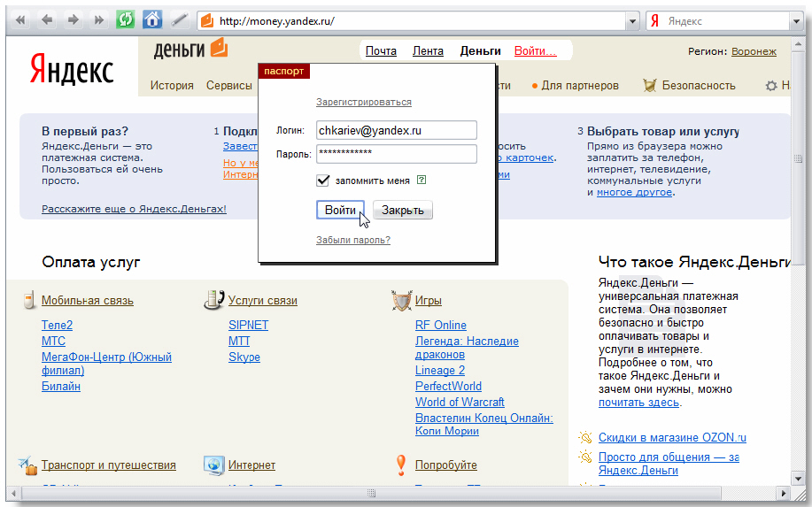
Task: Click the mobile phone icon by Мобильная связь
Action: click(29, 300)
